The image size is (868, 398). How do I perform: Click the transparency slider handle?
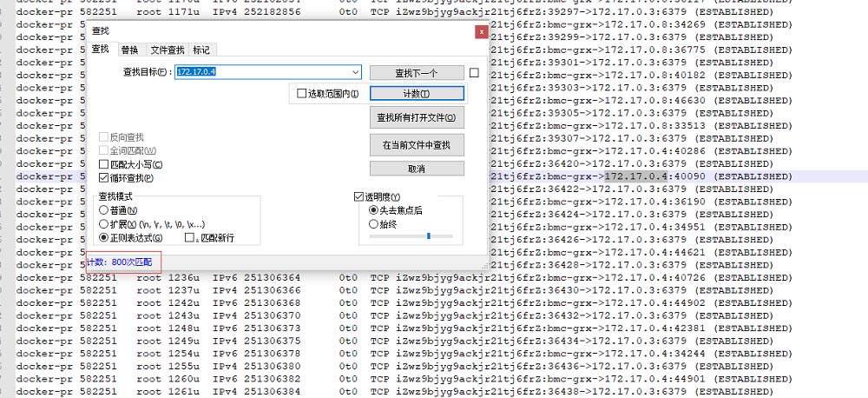[428, 235]
